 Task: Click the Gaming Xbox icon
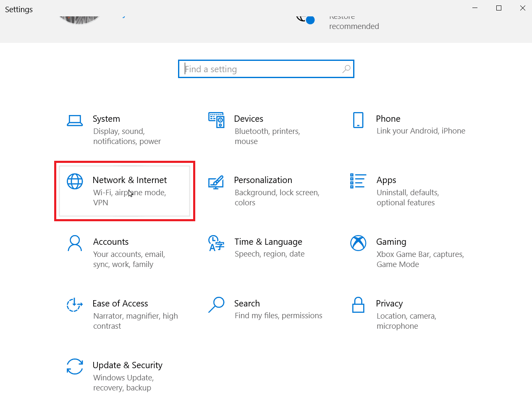click(358, 243)
